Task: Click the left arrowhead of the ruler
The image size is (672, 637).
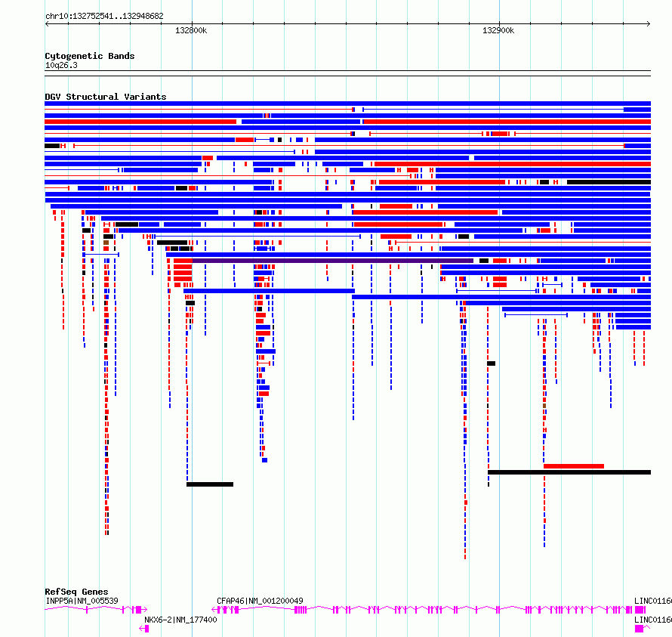Action: coord(47,23)
